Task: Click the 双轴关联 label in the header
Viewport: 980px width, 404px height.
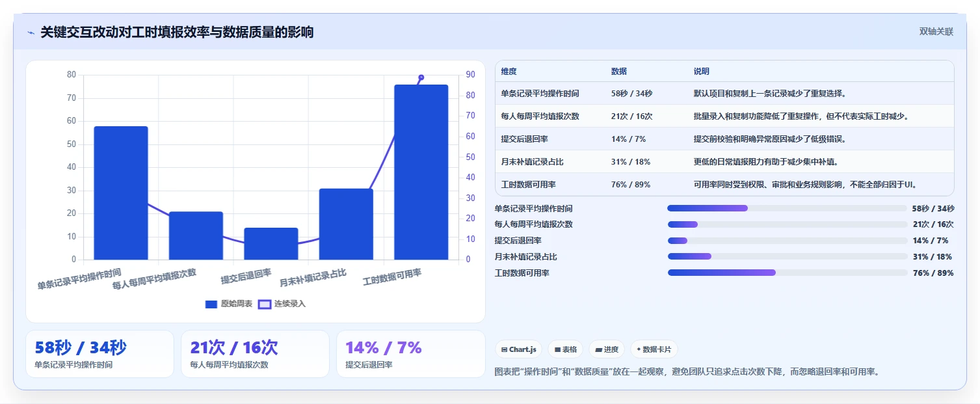Action: (x=936, y=32)
